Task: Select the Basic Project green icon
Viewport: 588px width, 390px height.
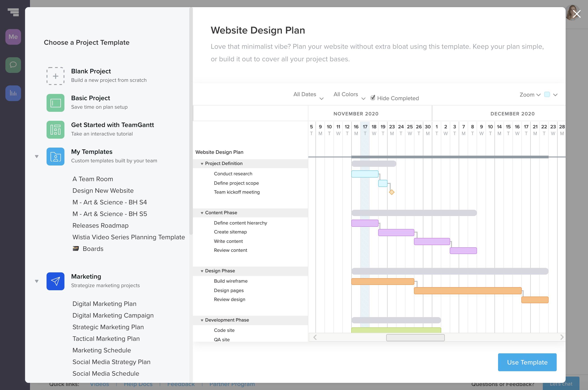Action: click(55, 103)
